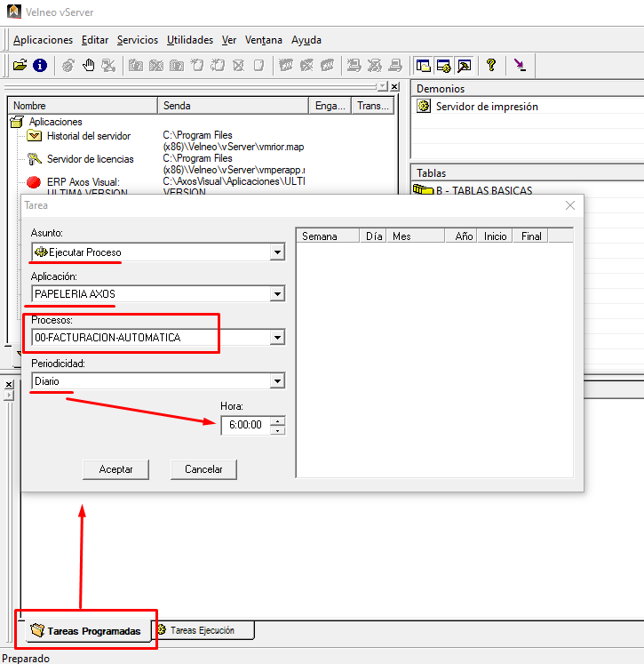Click the Cancelar button
This screenshot has height=664, width=644.
point(203,469)
